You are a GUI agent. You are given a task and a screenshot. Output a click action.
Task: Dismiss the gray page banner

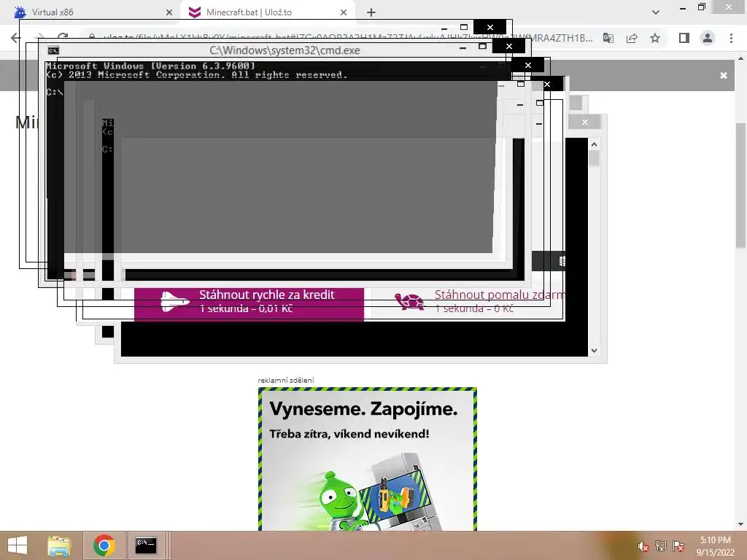(x=723, y=75)
